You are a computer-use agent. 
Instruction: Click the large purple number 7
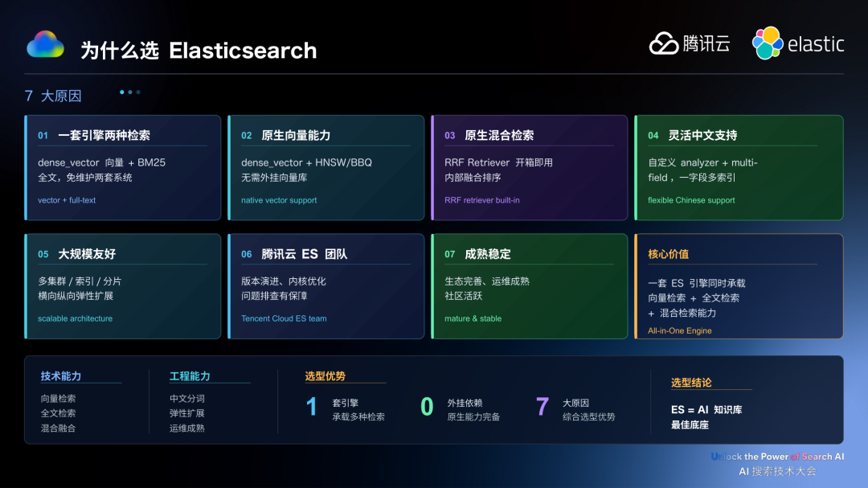[542, 407]
